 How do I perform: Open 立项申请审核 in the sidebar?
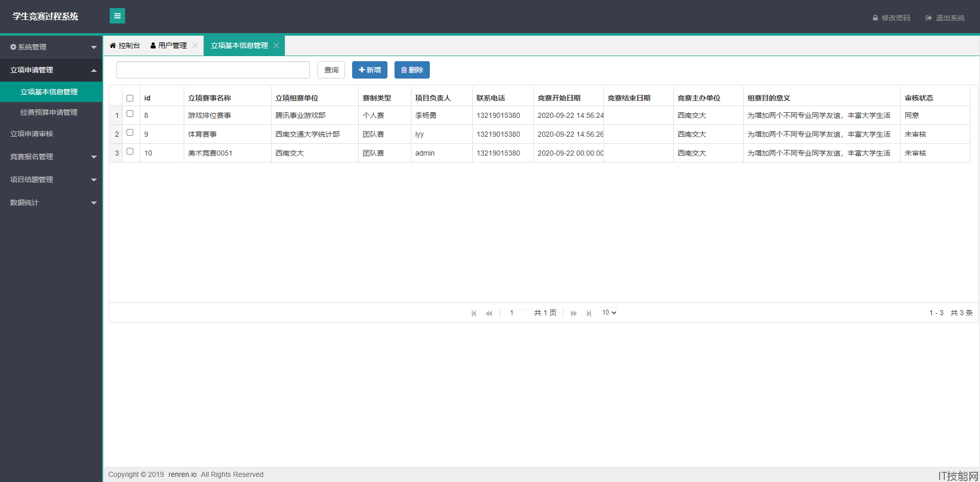51,134
